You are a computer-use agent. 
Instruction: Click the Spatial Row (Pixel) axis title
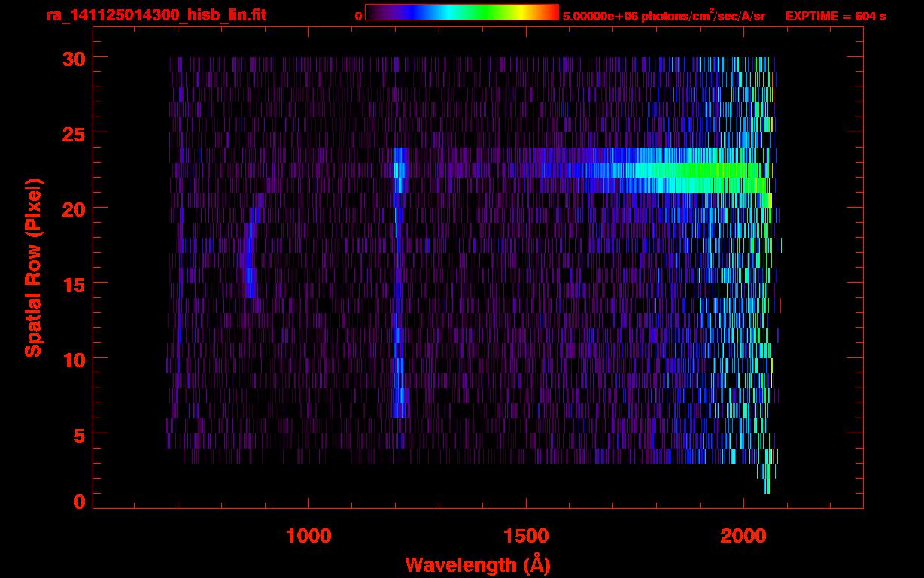33,268
